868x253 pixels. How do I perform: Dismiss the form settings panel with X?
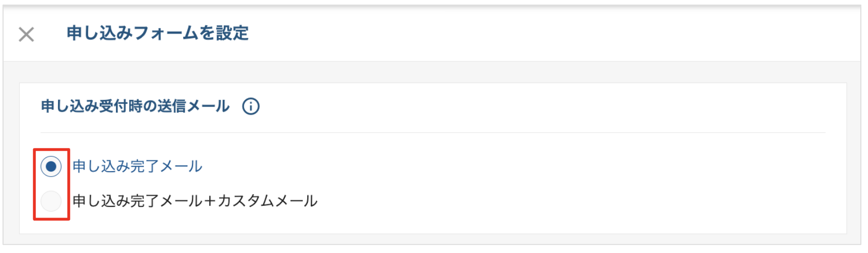(26, 34)
